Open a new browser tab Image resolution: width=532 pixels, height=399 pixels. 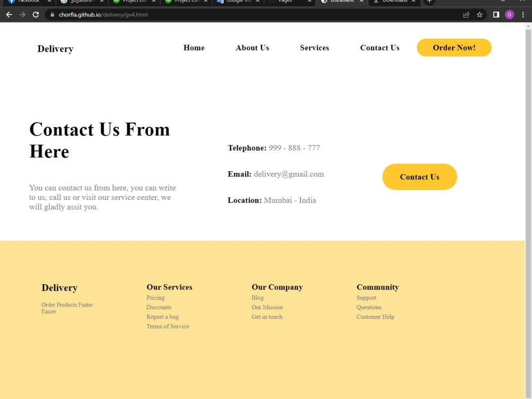429,3
